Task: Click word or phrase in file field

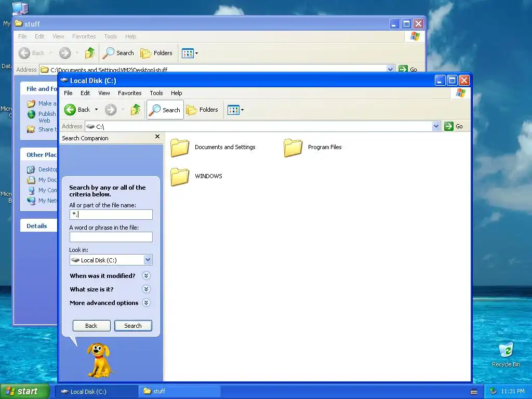Action: pyautogui.click(x=111, y=237)
